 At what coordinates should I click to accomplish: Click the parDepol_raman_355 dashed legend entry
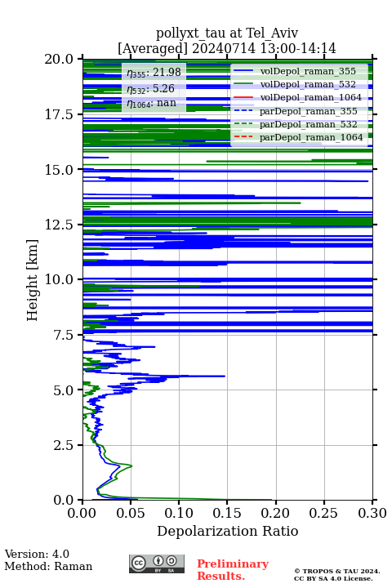pos(296,111)
